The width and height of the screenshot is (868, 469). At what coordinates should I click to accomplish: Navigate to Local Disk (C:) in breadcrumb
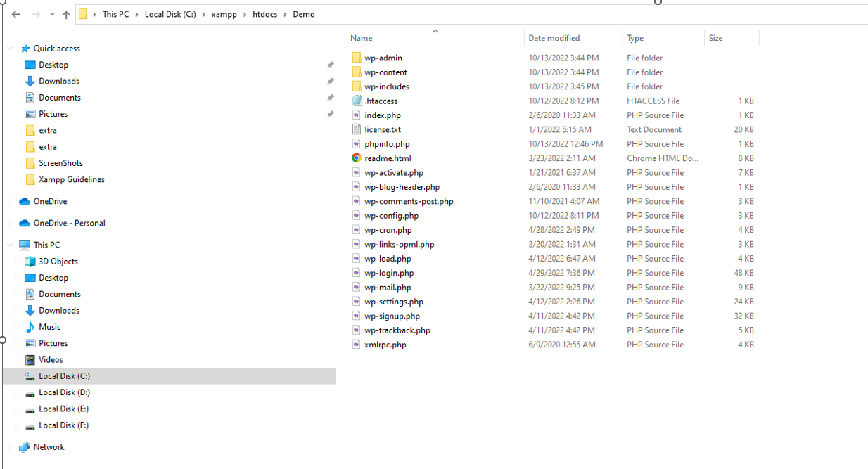point(170,14)
